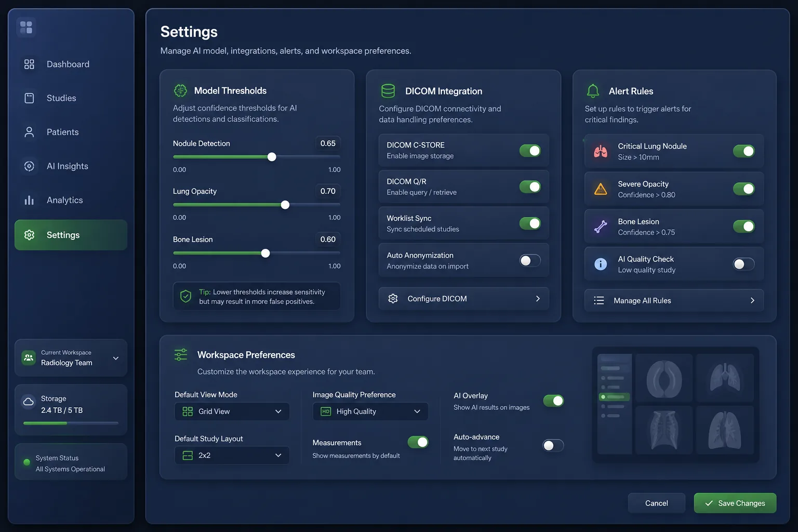Click Save Changes button
Screen dimensions: 798x532
point(735,503)
